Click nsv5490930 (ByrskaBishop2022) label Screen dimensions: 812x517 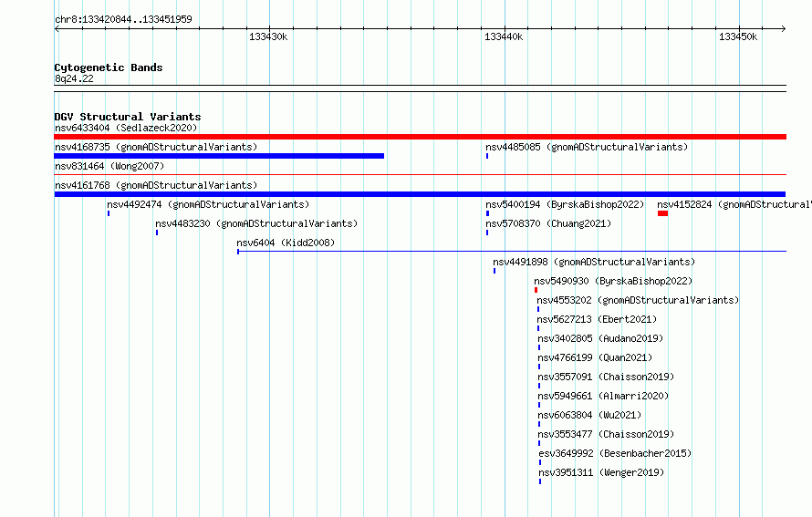613,281
